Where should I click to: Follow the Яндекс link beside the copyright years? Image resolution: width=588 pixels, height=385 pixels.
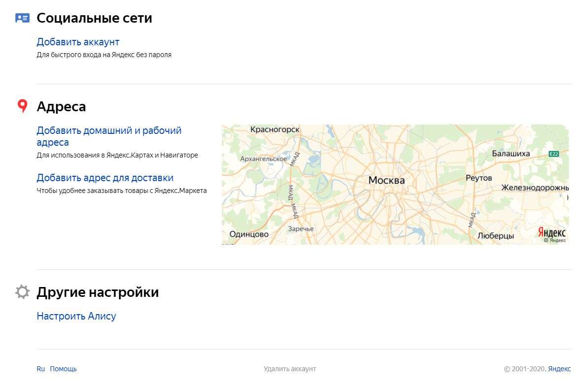tap(559, 369)
